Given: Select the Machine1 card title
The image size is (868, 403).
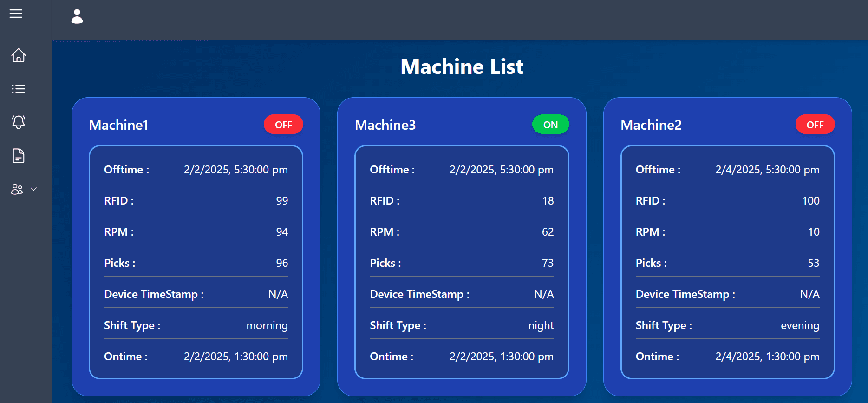Looking at the screenshot, I should (119, 125).
